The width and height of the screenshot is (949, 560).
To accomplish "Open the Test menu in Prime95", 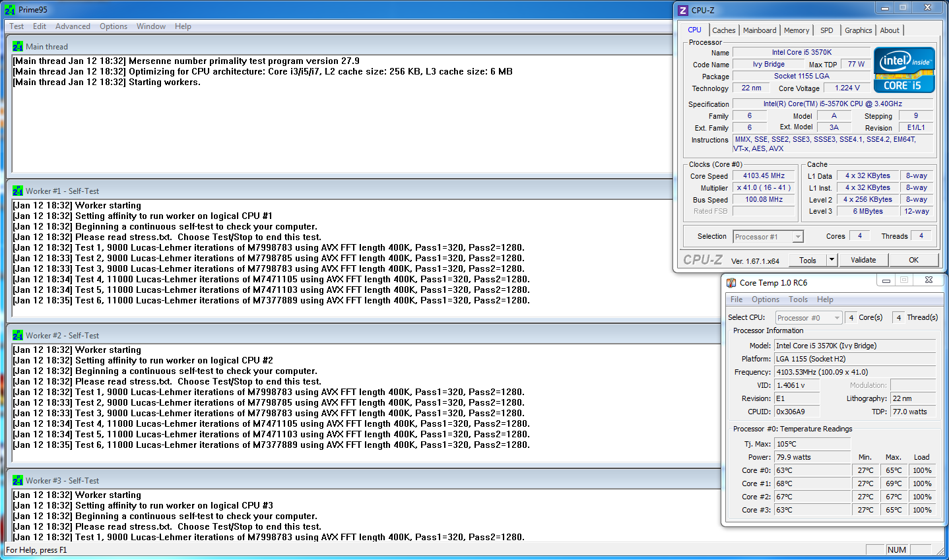I will click(16, 26).
